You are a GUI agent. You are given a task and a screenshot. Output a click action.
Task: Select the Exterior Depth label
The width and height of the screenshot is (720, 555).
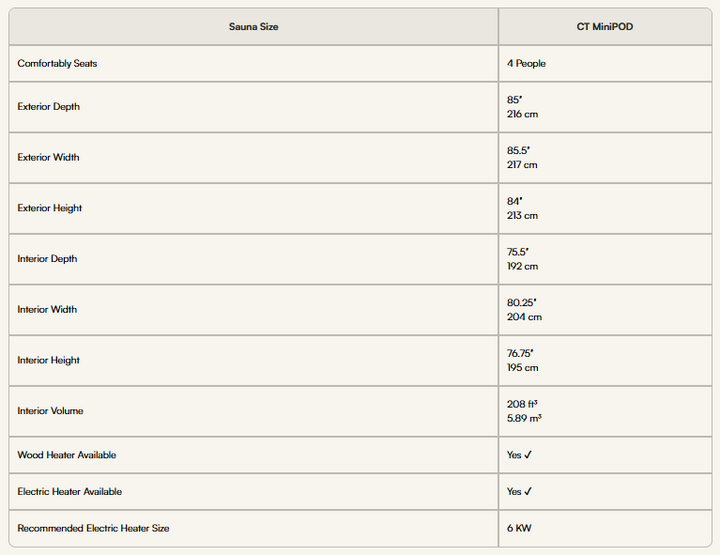coord(49,107)
